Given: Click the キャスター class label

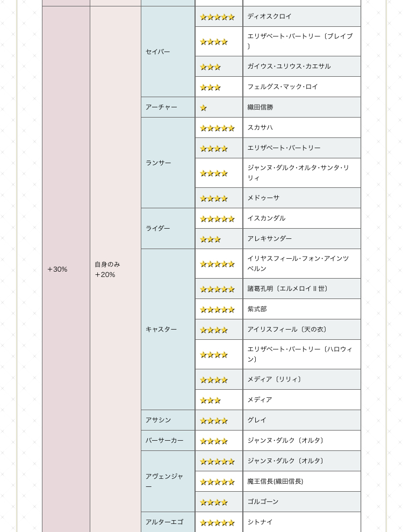Looking at the screenshot, I should pos(161,330).
